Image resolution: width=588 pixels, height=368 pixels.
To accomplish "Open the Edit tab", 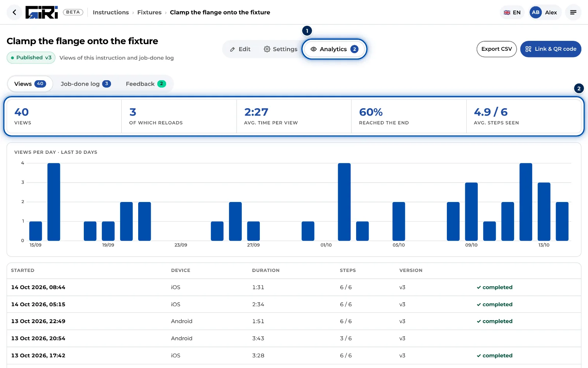I will click(x=240, y=49).
